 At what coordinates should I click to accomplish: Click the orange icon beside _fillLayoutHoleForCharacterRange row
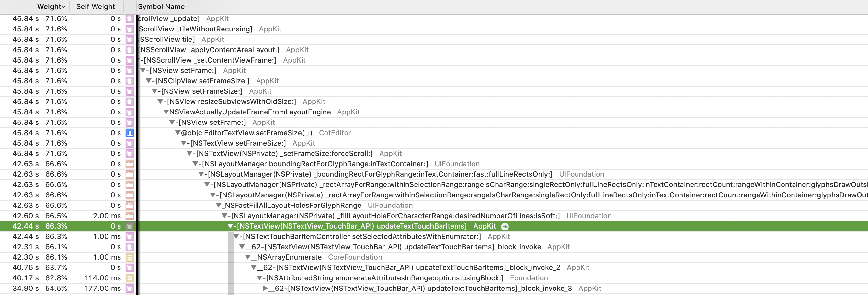[131, 216]
